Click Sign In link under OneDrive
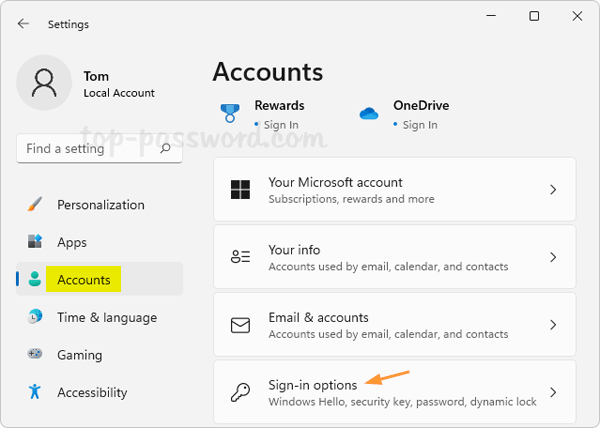The height and width of the screenshot is (428, 600). pos(419,125)
